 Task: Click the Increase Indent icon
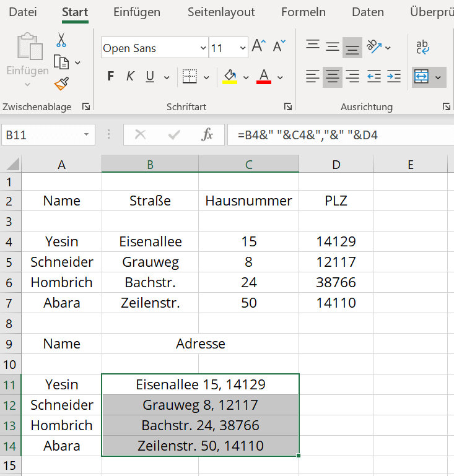pos(394,77)
